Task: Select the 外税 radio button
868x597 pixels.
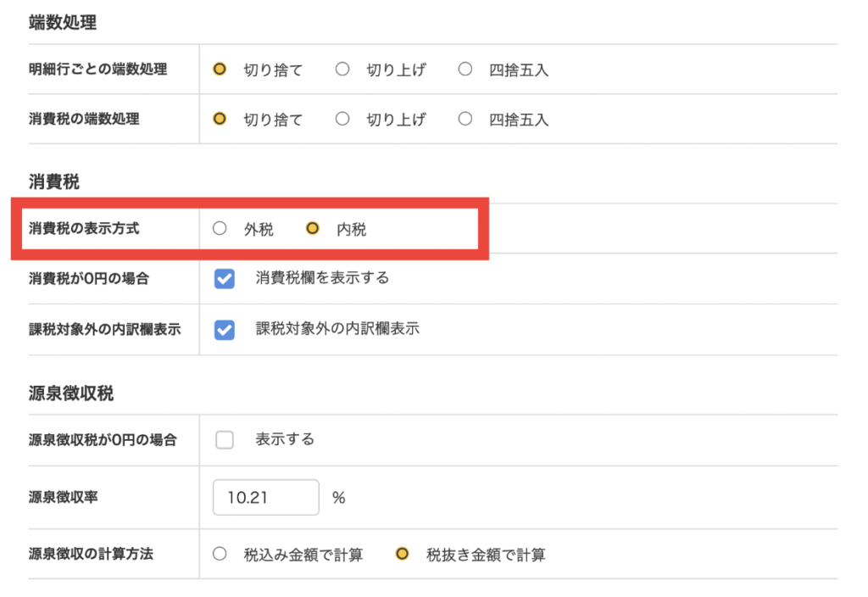Action: point(220,228)
